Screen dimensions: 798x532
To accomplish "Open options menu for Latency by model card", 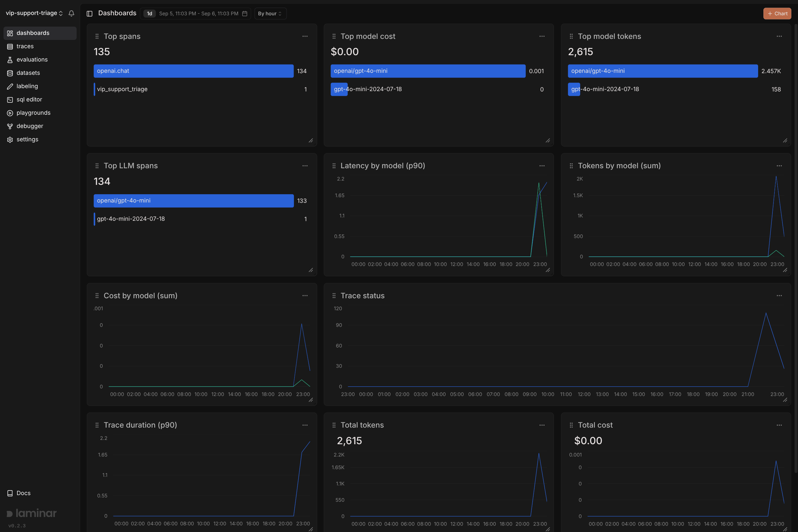I will (542, 166).
